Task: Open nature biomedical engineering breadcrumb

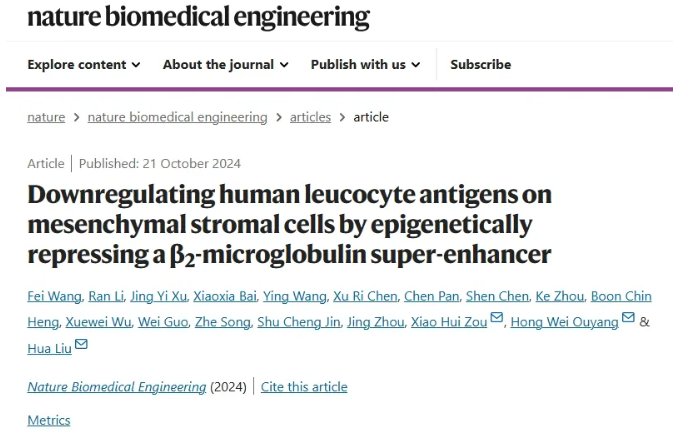Action: (177, 117)
